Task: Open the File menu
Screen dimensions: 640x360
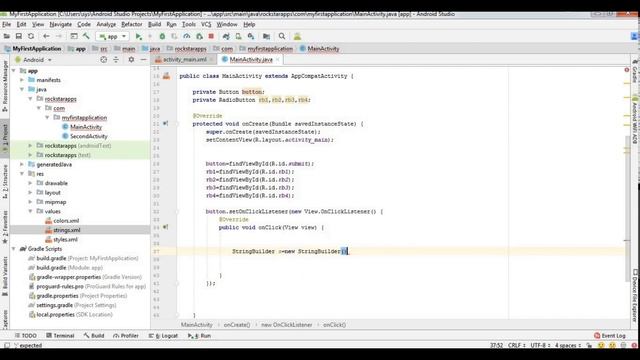Action: [x=7, y=24]
